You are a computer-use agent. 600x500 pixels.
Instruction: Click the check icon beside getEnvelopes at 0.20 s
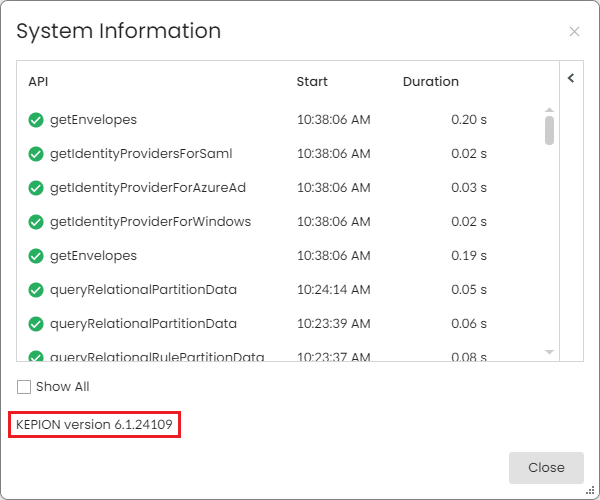36,120
